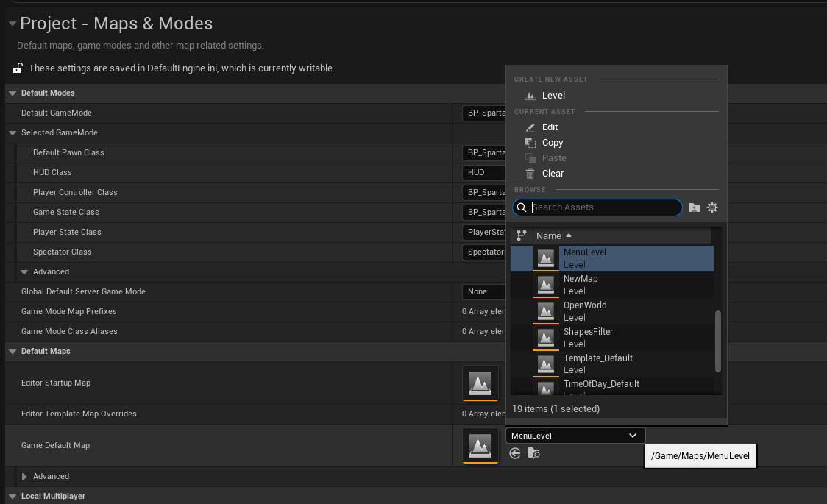Image resolution: width=827 pixels, height=504 pixels.
Task: Collapse the Selected GameMode group
Action: (x=13, y=133)
